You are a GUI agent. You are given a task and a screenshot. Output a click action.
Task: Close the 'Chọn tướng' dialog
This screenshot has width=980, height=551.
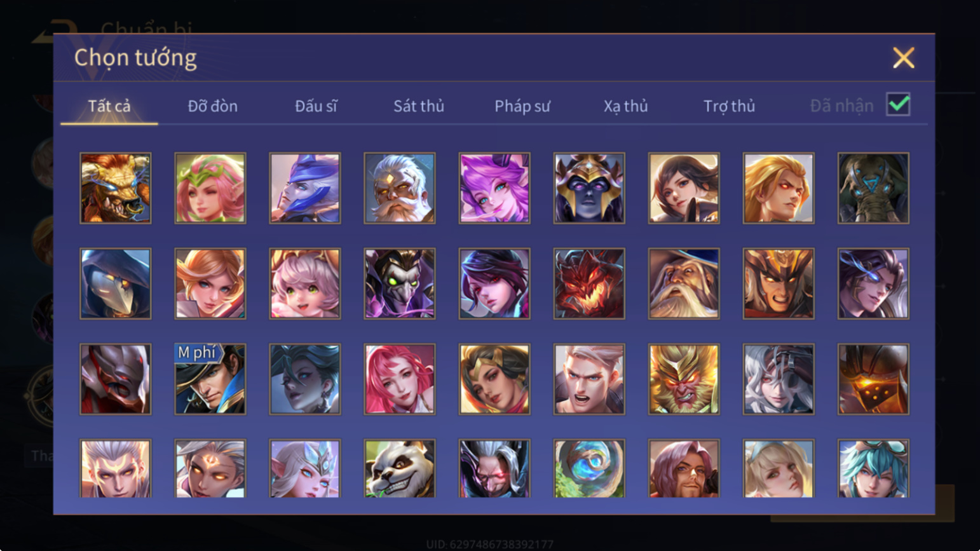pos(903,58)
